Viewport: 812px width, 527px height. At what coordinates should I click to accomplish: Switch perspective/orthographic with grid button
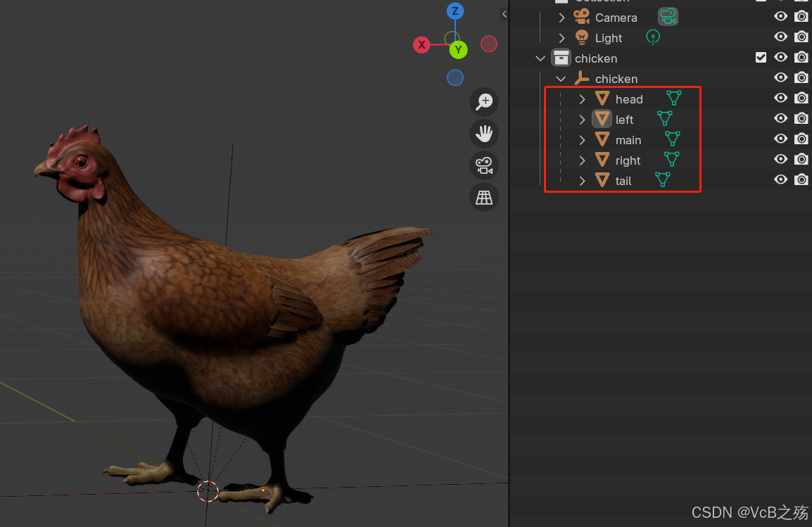[x=484, y=197]
